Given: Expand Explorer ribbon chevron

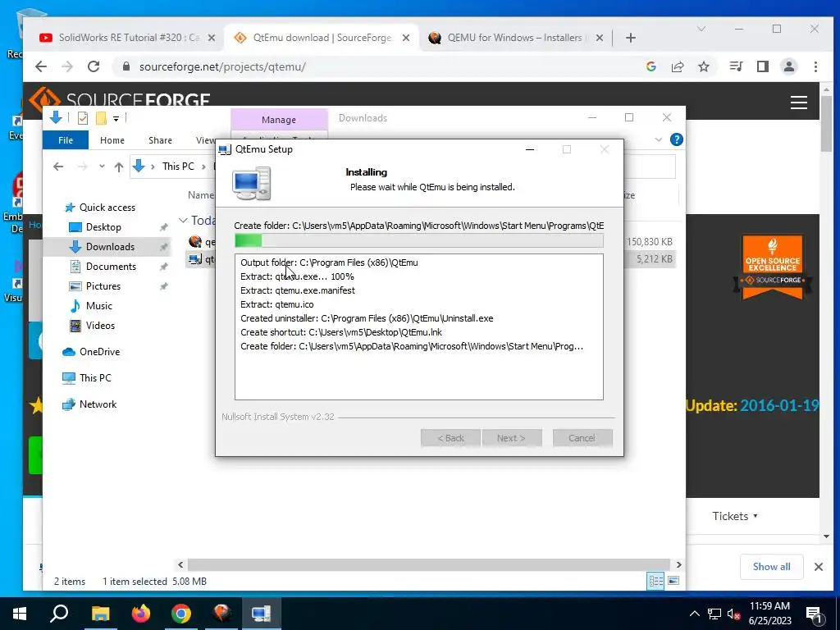Looking at the screenshot, I should click(x=659, y=139).
